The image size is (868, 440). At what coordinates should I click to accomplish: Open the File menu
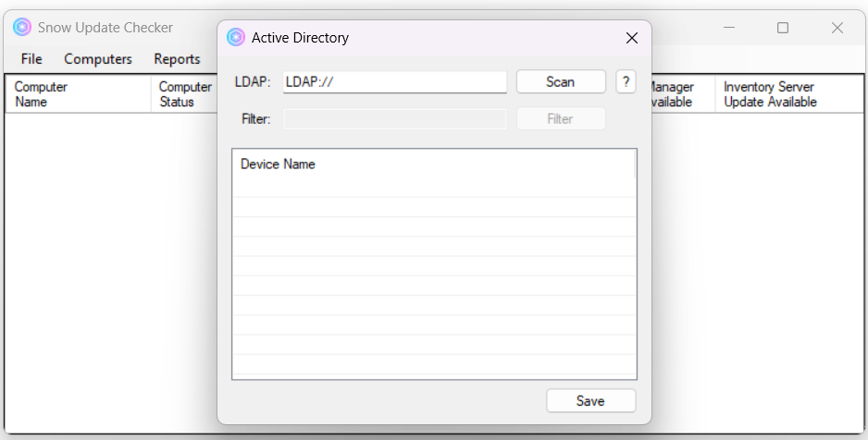[x=31, y=59]
